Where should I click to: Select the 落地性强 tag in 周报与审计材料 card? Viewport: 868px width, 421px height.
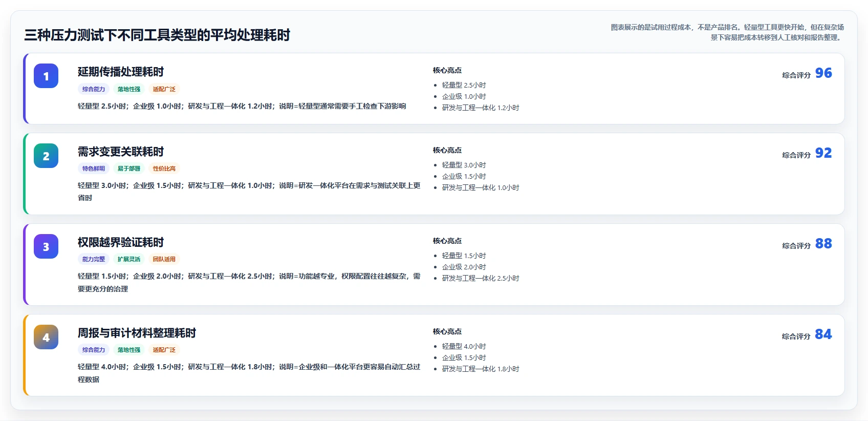coord(129,350)
